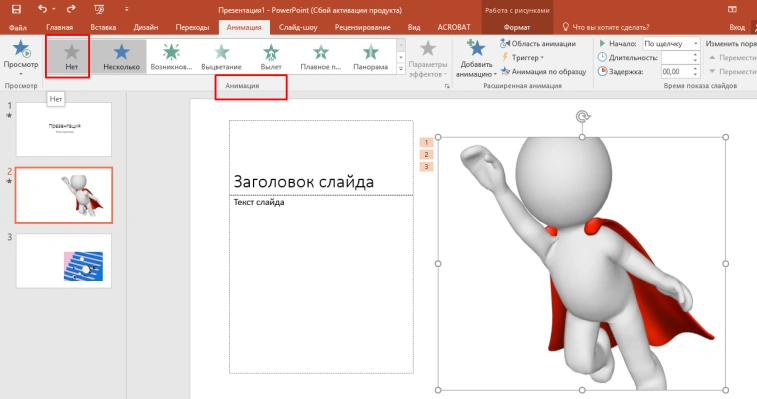Select slide 1 thumbnail titled Презентация

(64, 129)
